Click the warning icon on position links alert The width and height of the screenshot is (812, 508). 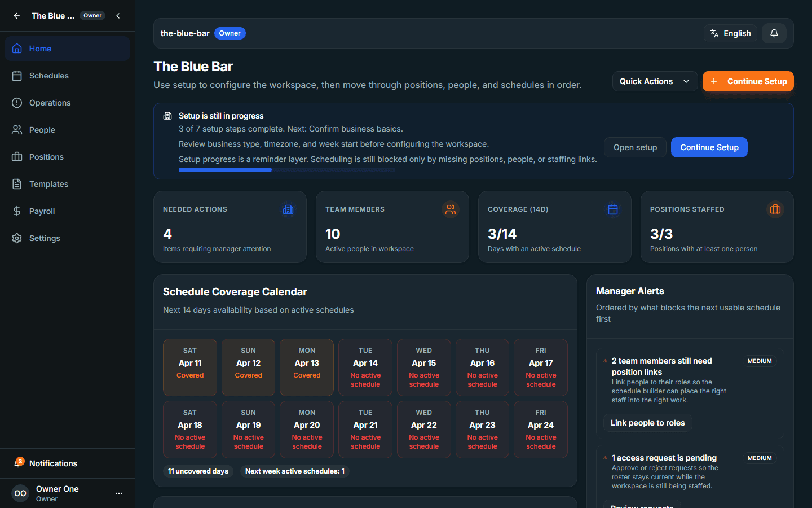pos(606,361)
